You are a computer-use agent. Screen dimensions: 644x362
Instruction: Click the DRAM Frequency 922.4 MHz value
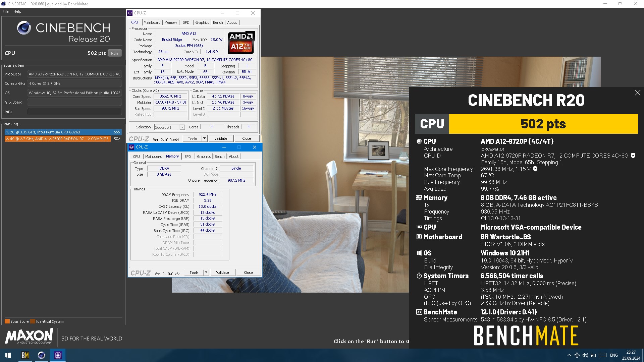tap(208, 194)
